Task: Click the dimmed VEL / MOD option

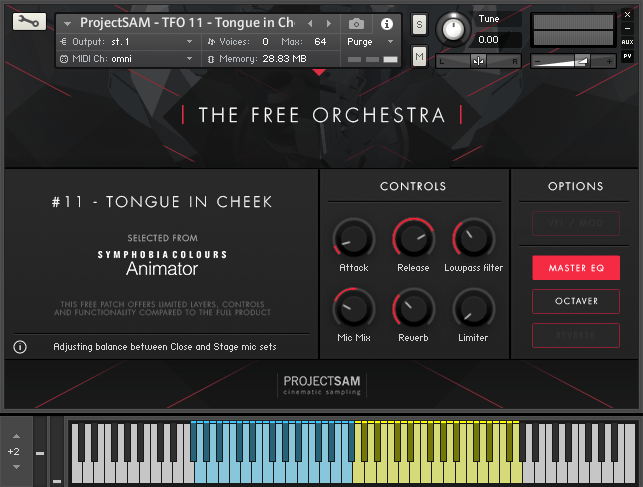Action: pyautogui.click(x=576, y=223)
